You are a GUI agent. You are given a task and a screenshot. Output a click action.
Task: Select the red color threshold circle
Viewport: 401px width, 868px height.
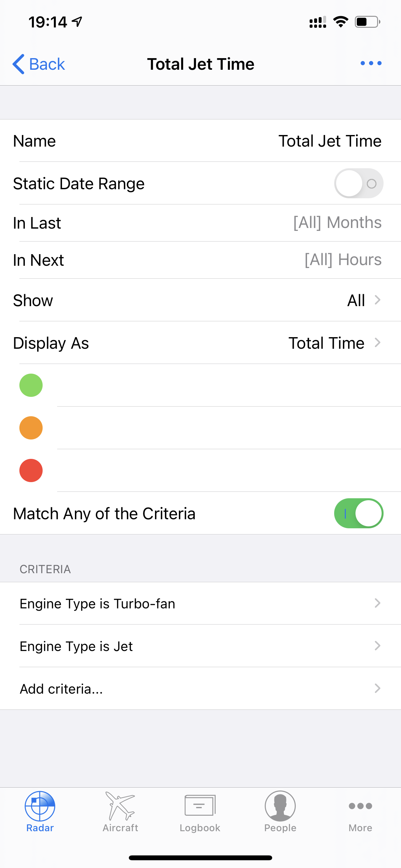click(31, 470)
